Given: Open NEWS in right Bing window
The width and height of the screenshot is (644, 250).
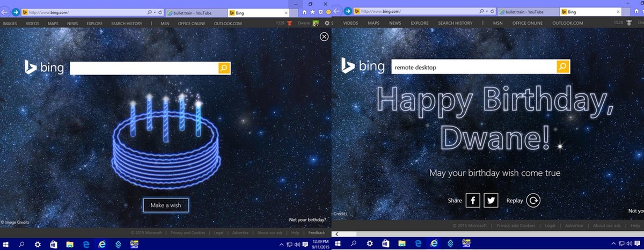Looking at the screenshot, I should pos(396,23).
